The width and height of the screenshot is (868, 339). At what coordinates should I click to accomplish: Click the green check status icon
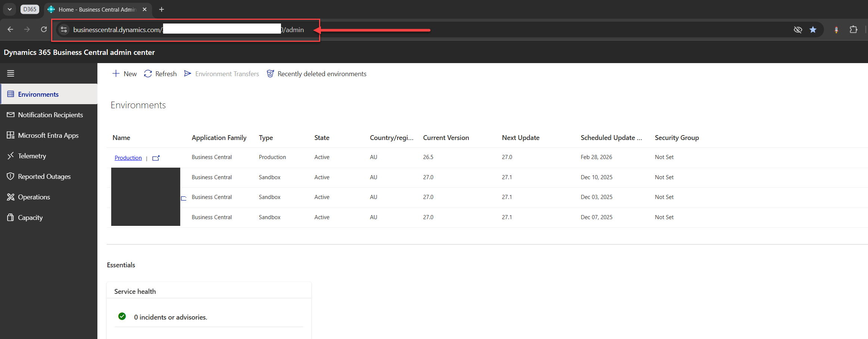(x=122, y=316)
